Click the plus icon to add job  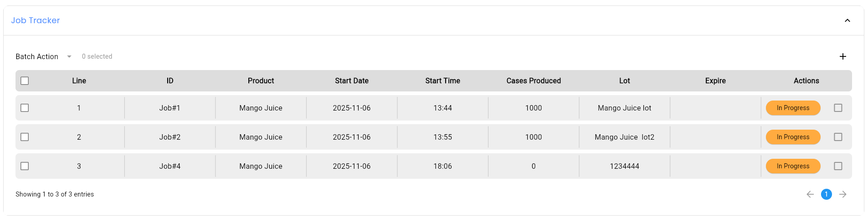[842, 56]
